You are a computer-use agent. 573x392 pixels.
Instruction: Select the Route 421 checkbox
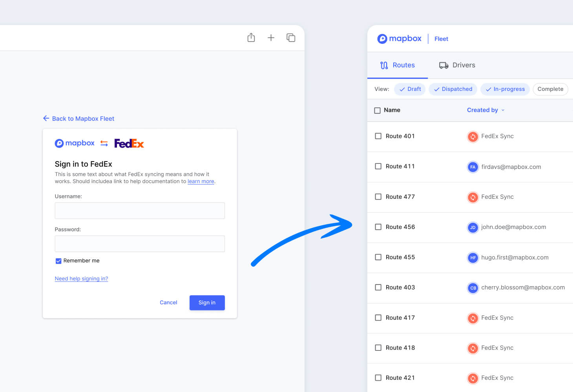click(378, 378)
